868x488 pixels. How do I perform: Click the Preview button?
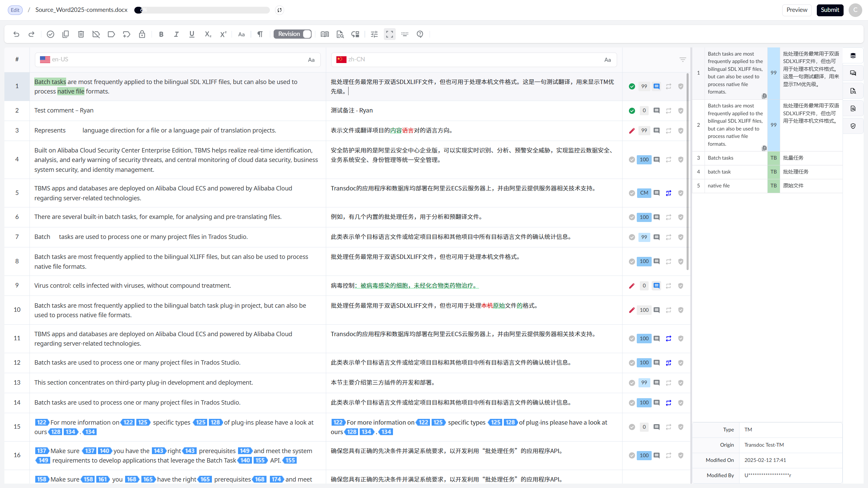point(796,10)
